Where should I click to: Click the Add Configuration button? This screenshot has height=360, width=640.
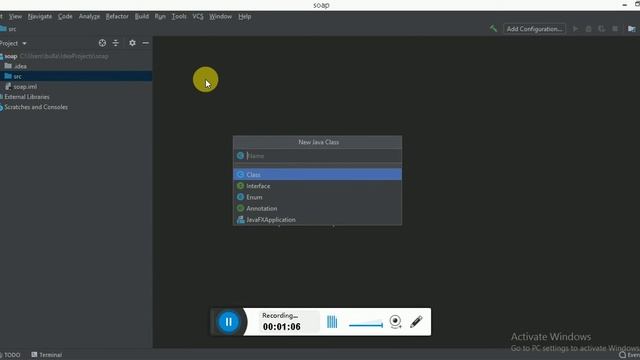click(534, 29)
